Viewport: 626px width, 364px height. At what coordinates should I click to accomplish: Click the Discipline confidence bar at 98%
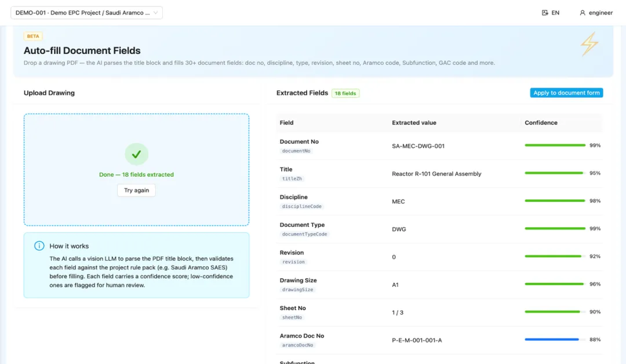pyautogui.click(x=555, y=201)
